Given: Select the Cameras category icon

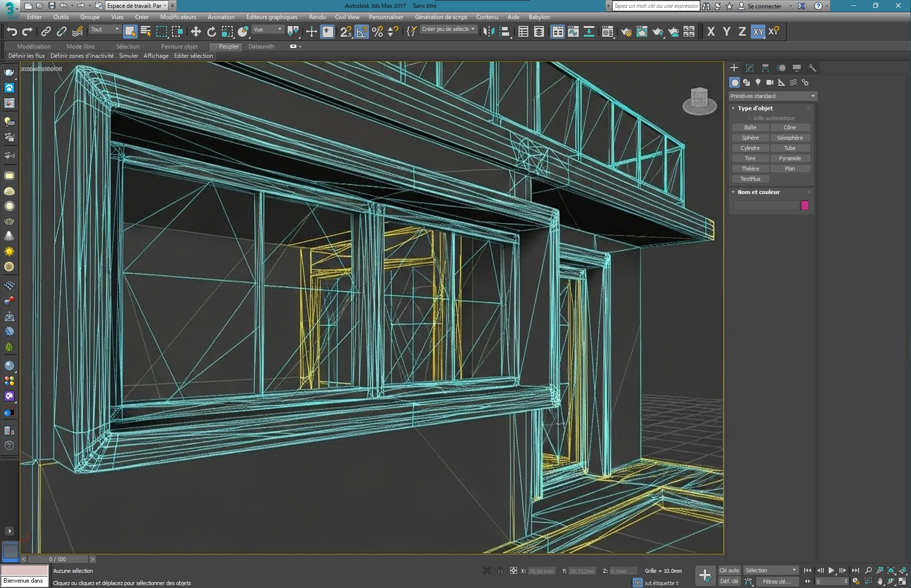Looking at the screenshot, I should click(x=770, y=82).
